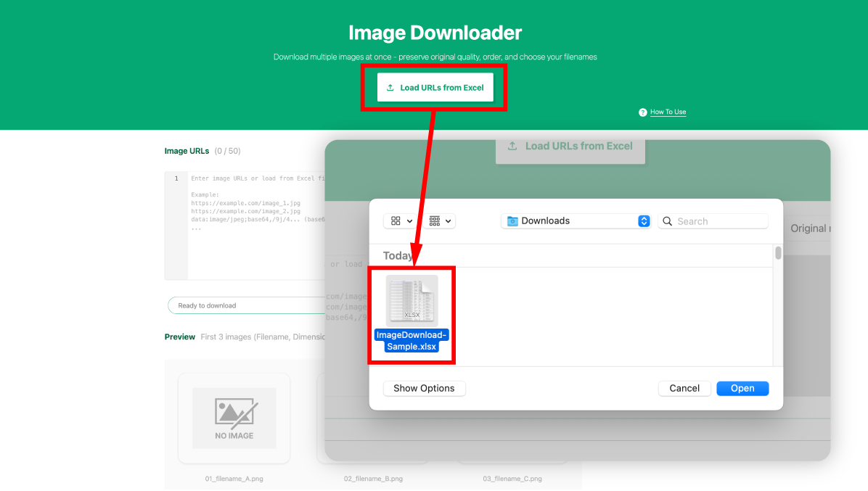Expand the grouping options chevron dropdown
868x491 pixels.
(449, 221)
